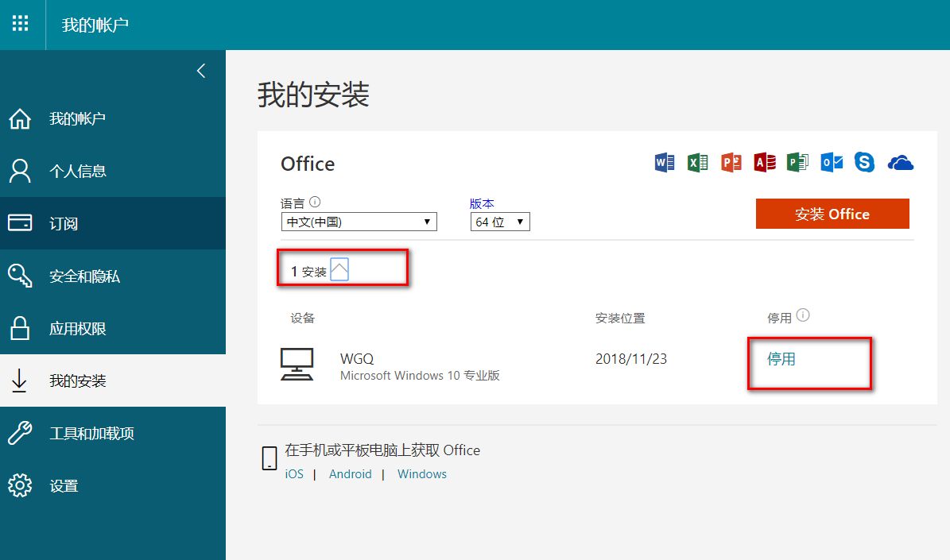The width and height of the screenshot is (950, 560).
Task: Open the iOS link
Action: coord(294,474)
